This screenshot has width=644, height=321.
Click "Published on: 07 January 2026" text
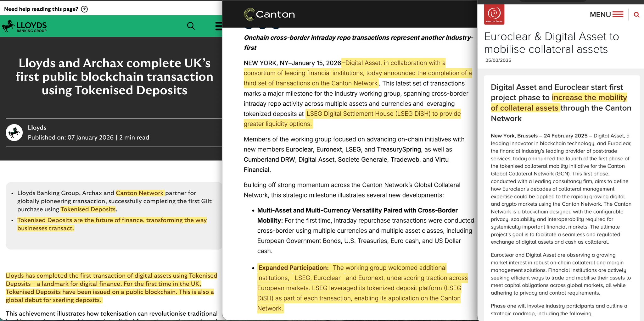(x=71, y=137)
